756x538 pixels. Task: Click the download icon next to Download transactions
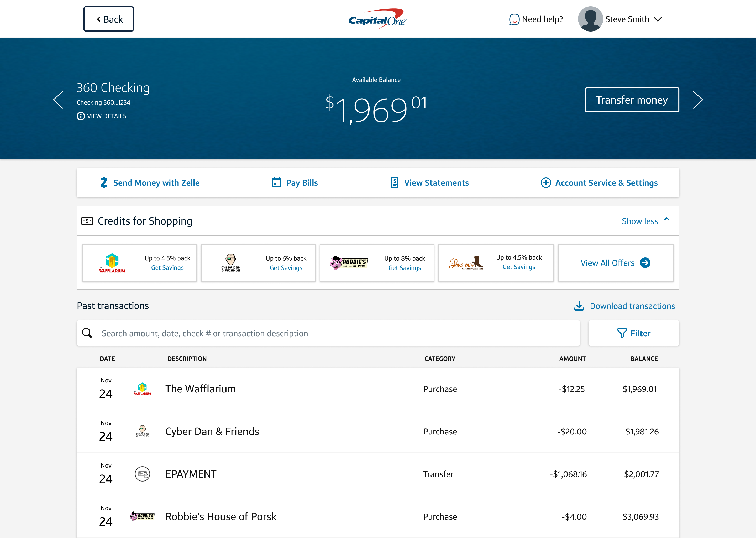pyautogui.click(x=579, y=306)
